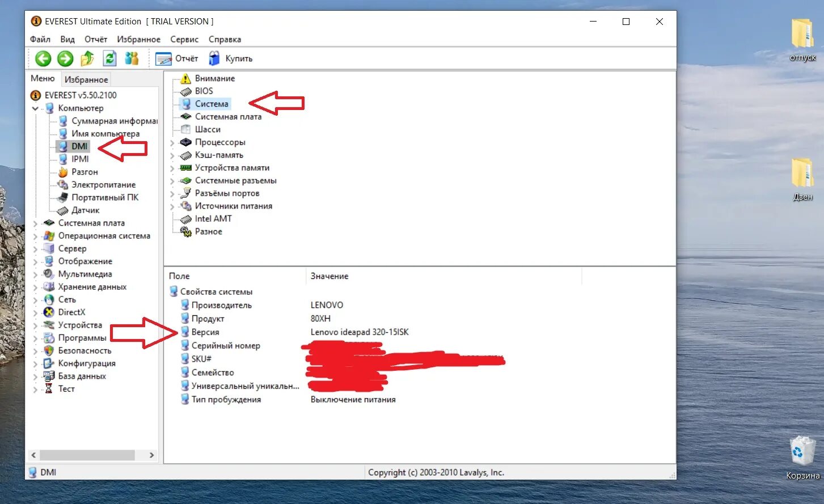Click the Источники питания icon
This screenshot has width=824, height=504.
click(186, 206)
